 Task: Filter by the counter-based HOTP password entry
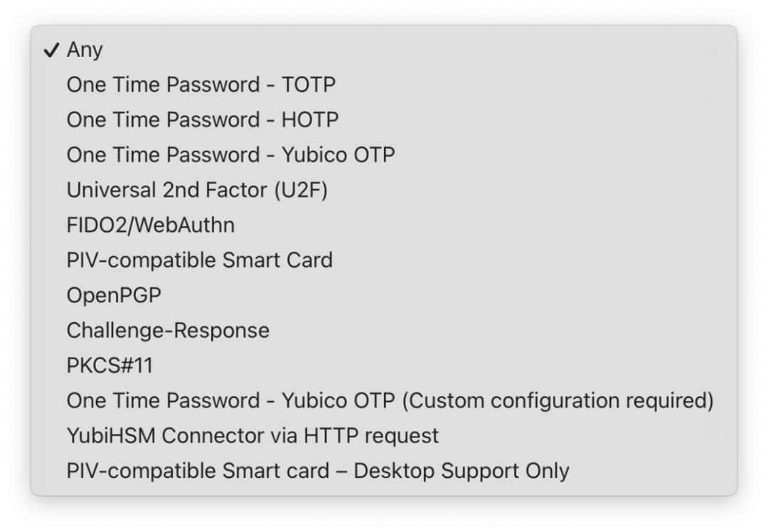[x=202, y=119]
